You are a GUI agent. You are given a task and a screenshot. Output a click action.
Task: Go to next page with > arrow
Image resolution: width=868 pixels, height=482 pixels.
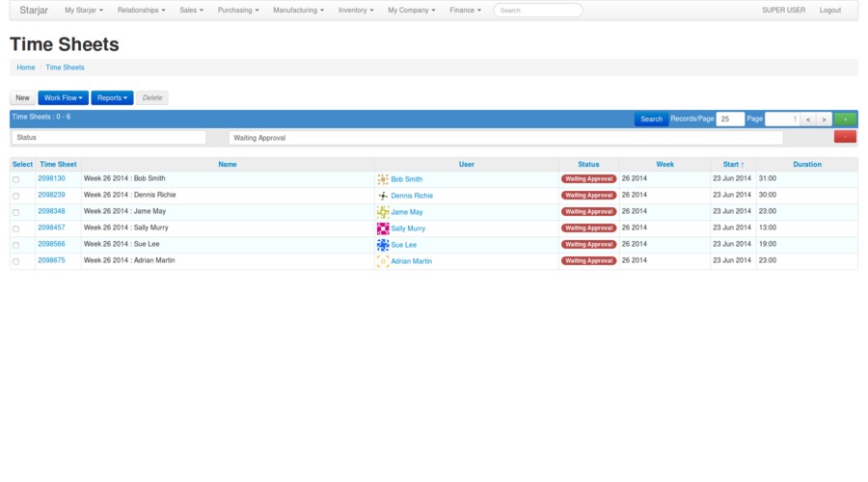point(824,120)
